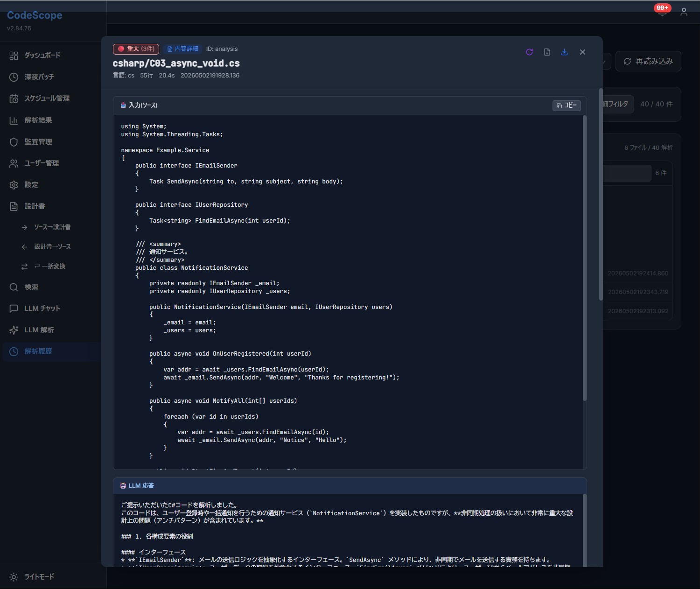The image size is (700, 589).
Task: Click the 6 ファイル / 40 解析 summary text
Action: click(x=649, y=147)
